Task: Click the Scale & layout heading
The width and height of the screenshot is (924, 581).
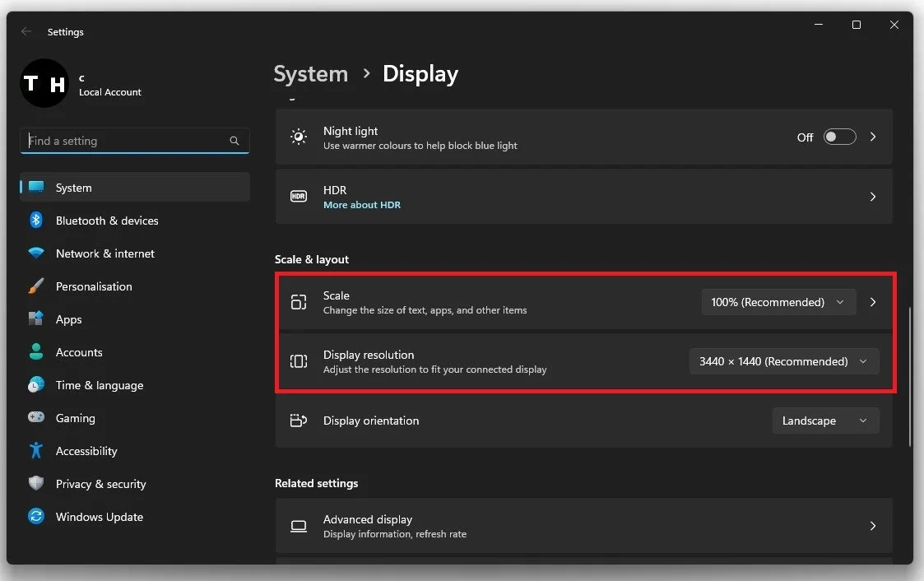Action: tap(312, 259)
